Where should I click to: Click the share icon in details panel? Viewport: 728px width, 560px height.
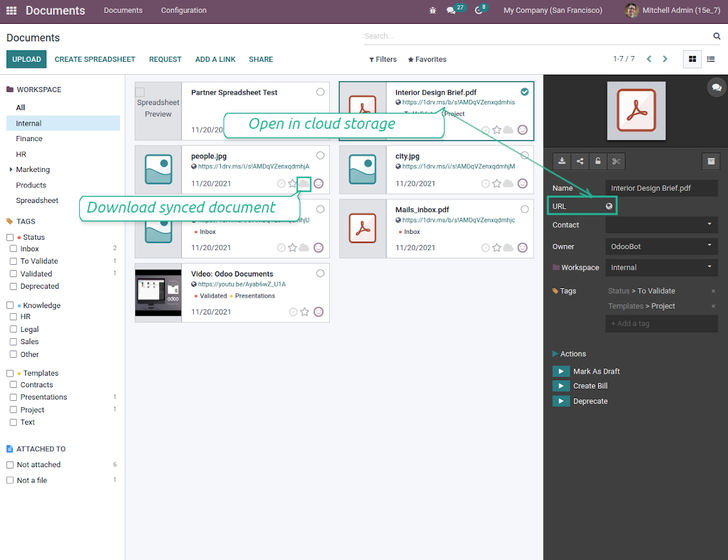tap(580, 161)
